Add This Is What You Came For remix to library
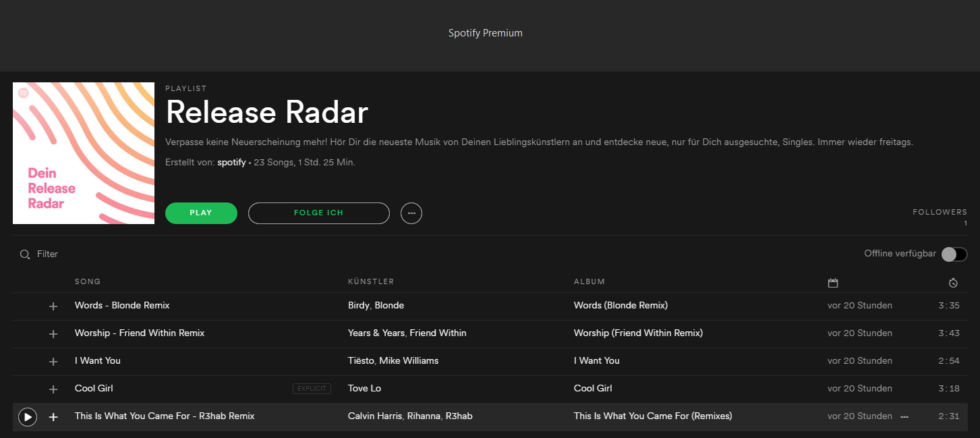 53,417
